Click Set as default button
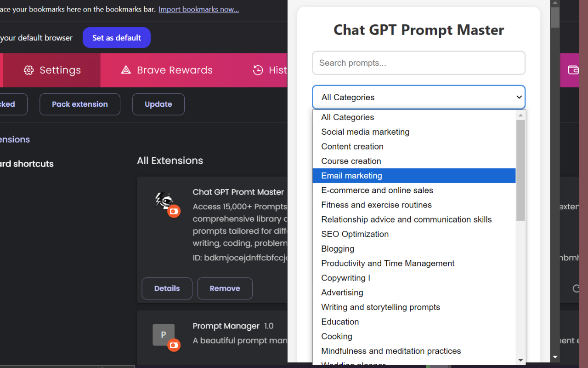The height and width of the screenshot is (368, 588). click(x=117, y=38)
